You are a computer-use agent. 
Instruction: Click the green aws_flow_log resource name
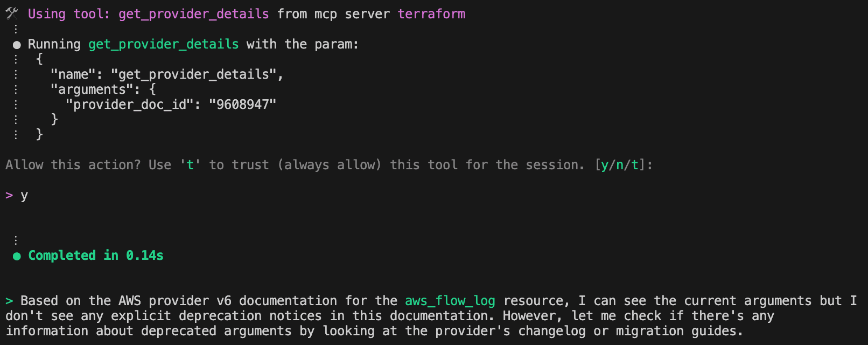tap(450, 301)
